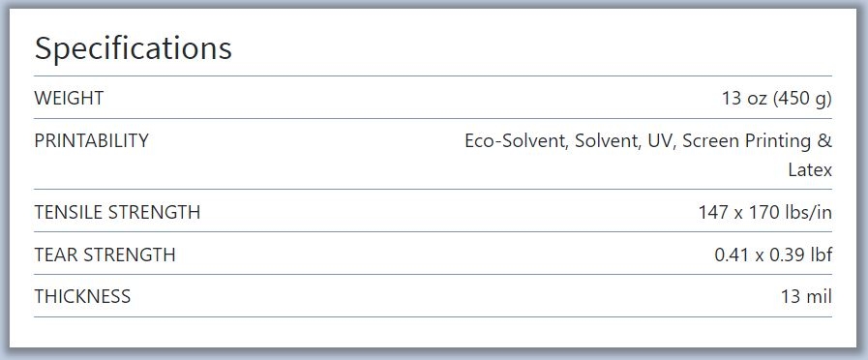The image size is (868, 360).
Task: Click the Eco-Solvent, Solvent, UV text
Action: point(571,141)
